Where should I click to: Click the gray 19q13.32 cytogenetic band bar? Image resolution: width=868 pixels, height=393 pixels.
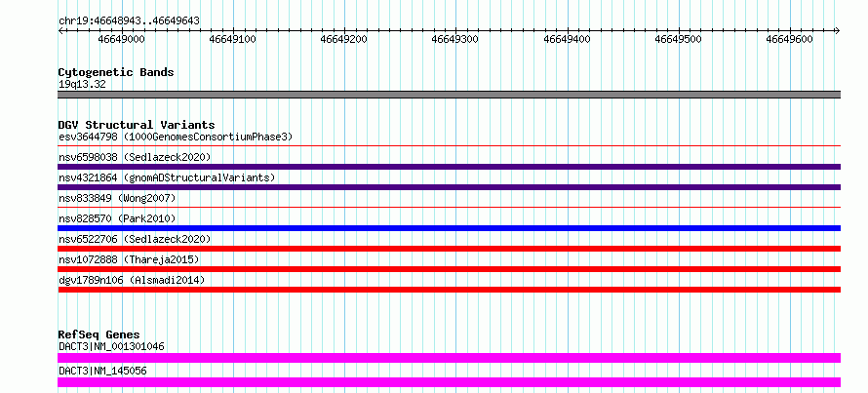[450, 95]
